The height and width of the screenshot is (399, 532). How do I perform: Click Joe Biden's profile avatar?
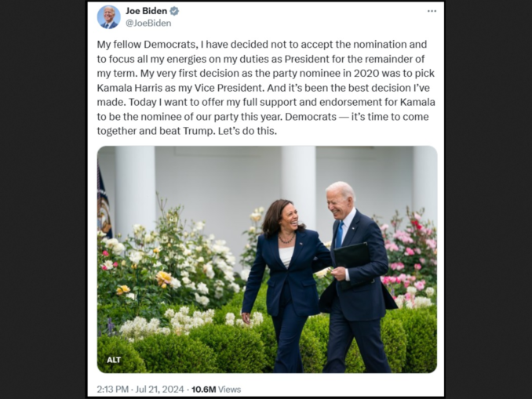point(108,16)
